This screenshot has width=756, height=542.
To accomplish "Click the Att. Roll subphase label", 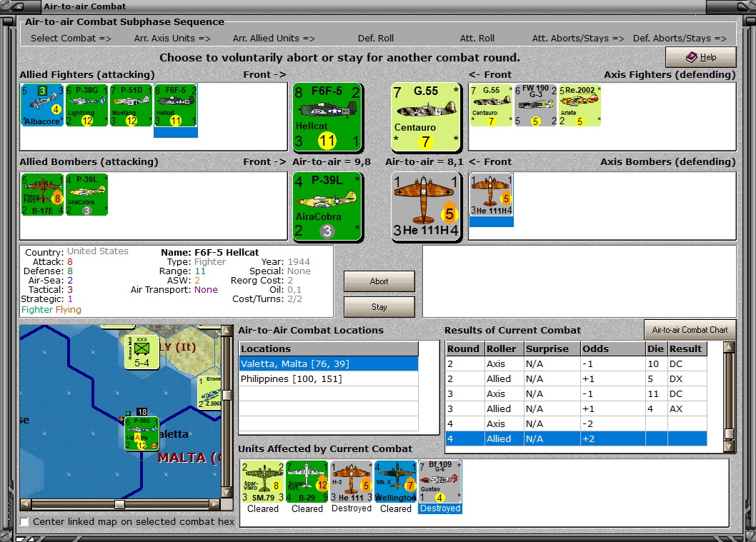I will pos(477,38).
